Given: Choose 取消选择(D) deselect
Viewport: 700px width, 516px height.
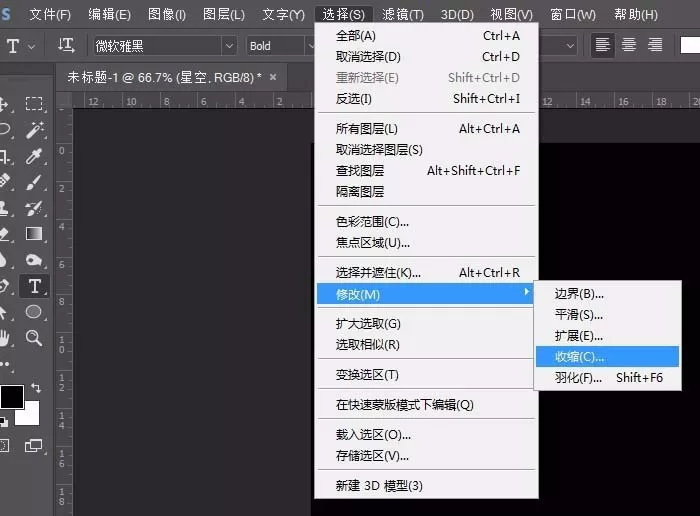Looking at the screenshot, I should [426, 57].
